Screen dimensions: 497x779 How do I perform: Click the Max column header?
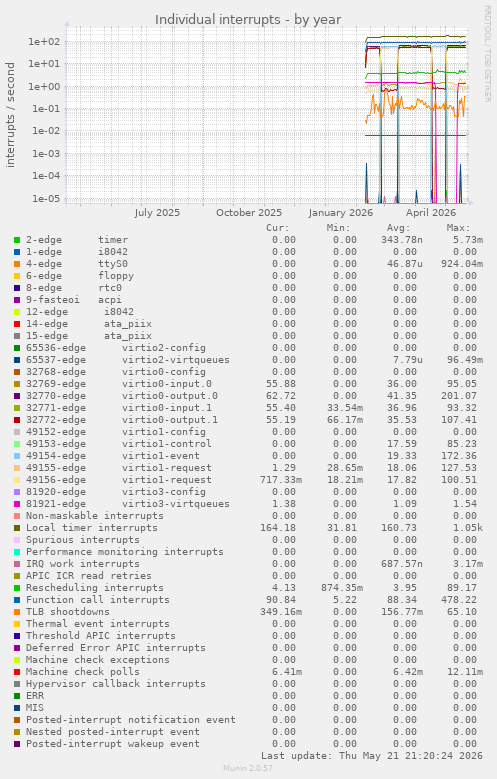(458, 228)
